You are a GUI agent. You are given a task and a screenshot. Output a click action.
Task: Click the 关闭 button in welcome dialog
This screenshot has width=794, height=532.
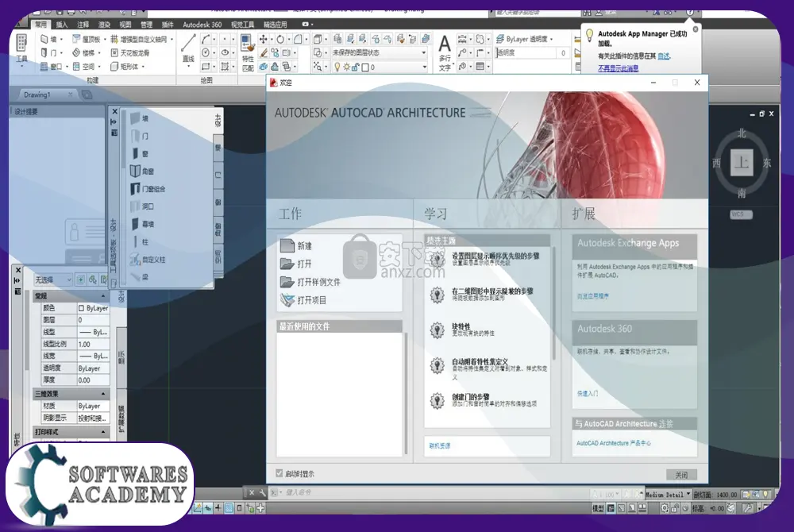pos(681,475)
